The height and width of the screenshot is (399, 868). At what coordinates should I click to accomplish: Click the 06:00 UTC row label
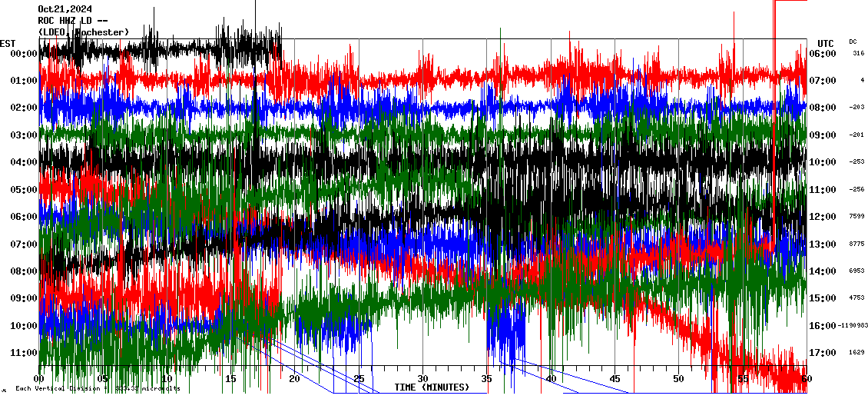pyautogui.click(x=823, y=54)
